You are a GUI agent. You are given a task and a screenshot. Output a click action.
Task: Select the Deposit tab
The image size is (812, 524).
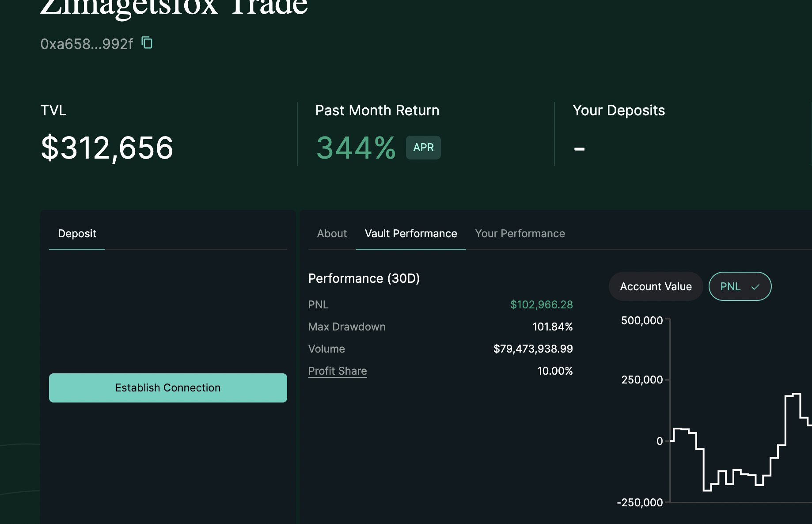point(77,233)
